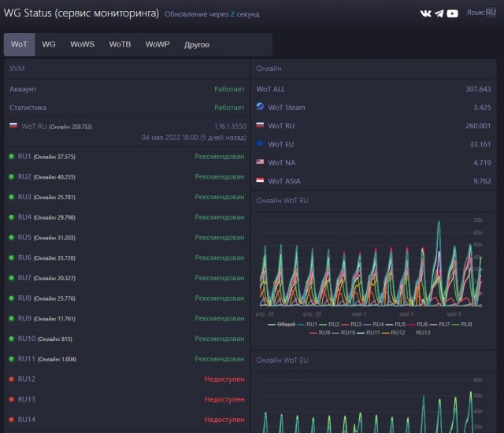Toggle the RU6 legend entry
Viewport: 504px width, 433px height.
418,324
